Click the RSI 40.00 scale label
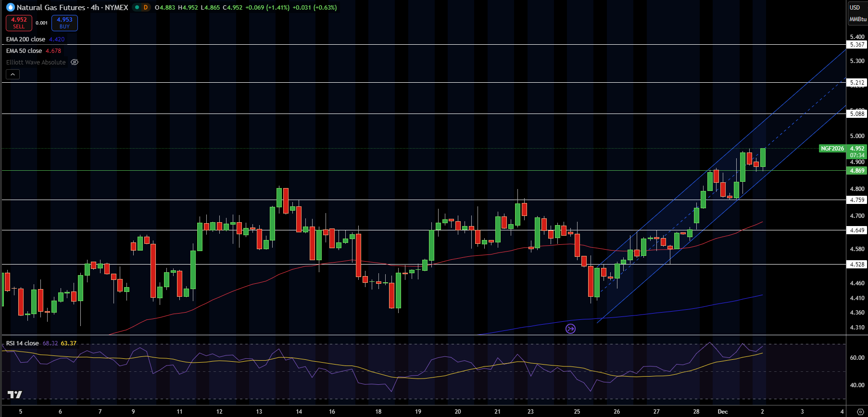Image resolution: width=868 pixels, height=417 pixels. [x=857, y=385]
